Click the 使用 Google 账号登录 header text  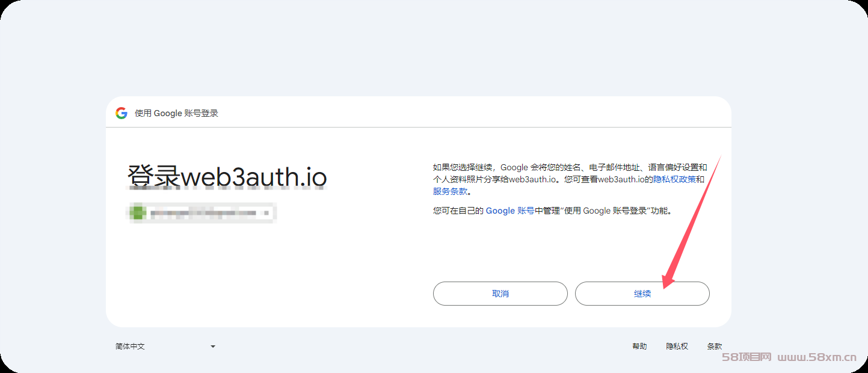pos(176,113)
